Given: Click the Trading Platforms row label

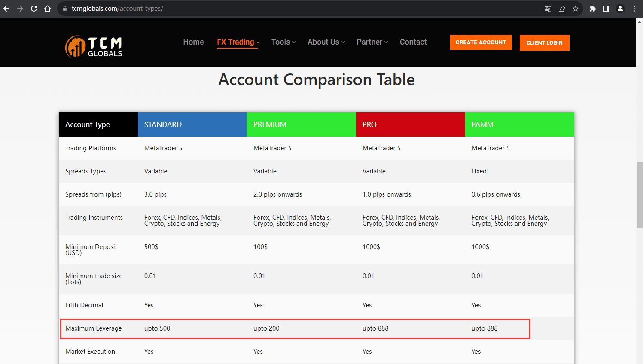Looking at the screenshot, I should tap(91, 148).
